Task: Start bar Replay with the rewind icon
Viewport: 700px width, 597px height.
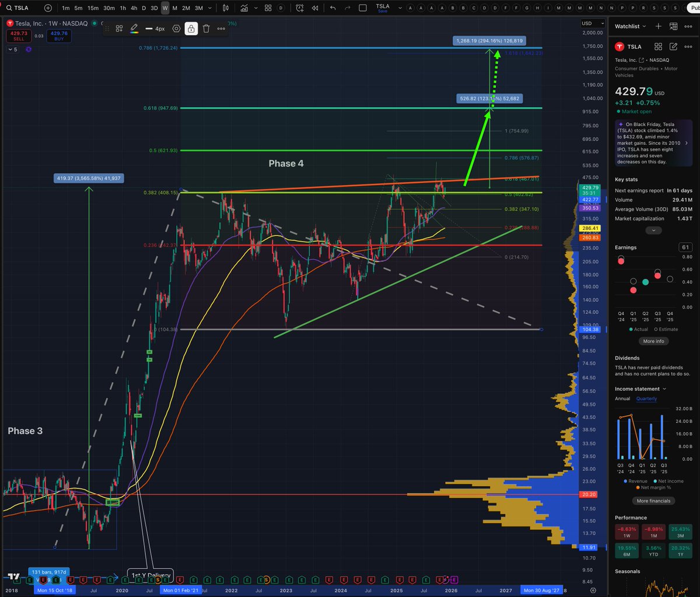Action: pos(315,8)
